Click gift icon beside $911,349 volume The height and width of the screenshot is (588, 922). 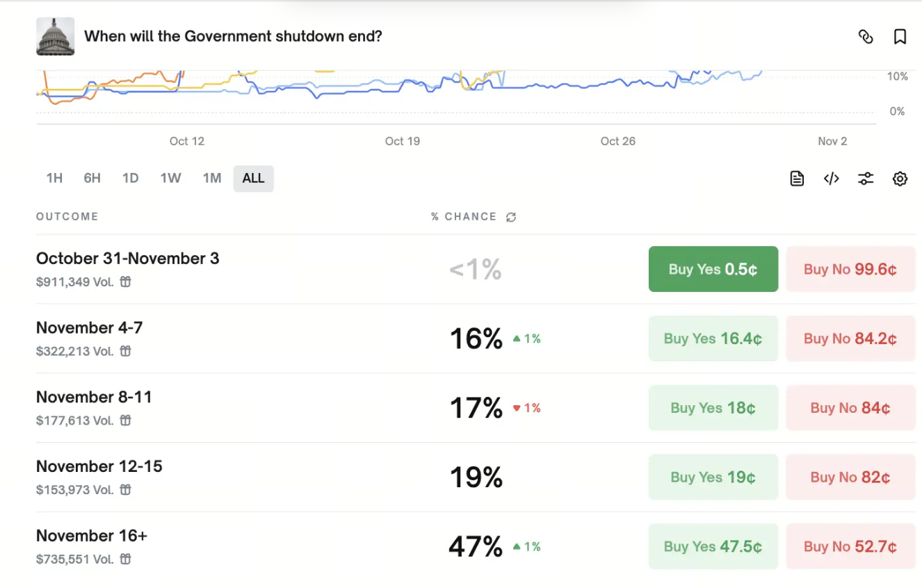[125, 281]
